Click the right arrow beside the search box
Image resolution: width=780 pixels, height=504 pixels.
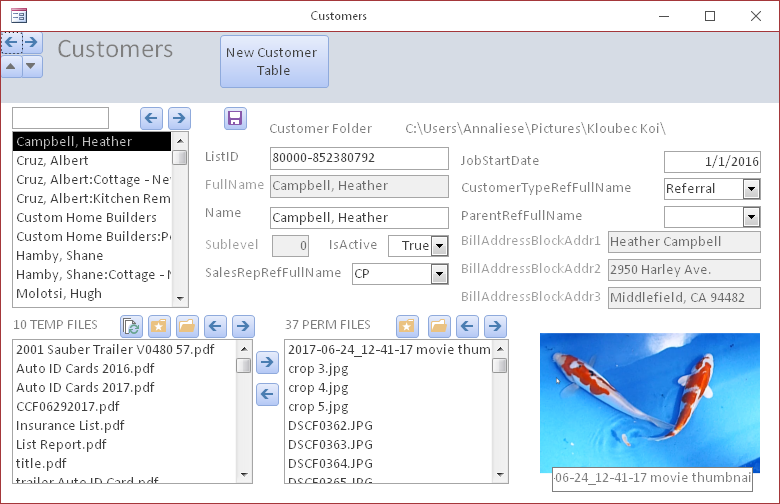point(179,118)
